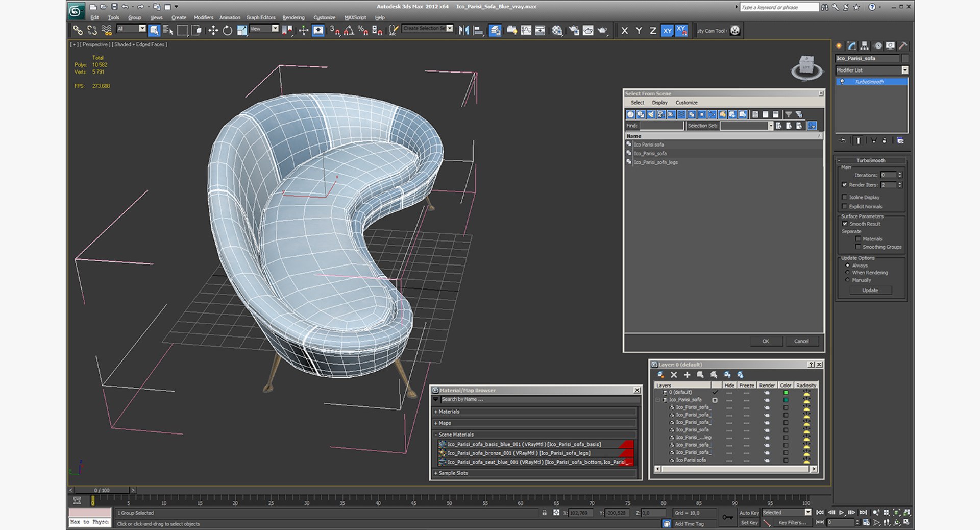Viewport: 980px width, 530px height.
Task: Click the Find input field
Action: [x=661, y=126]
